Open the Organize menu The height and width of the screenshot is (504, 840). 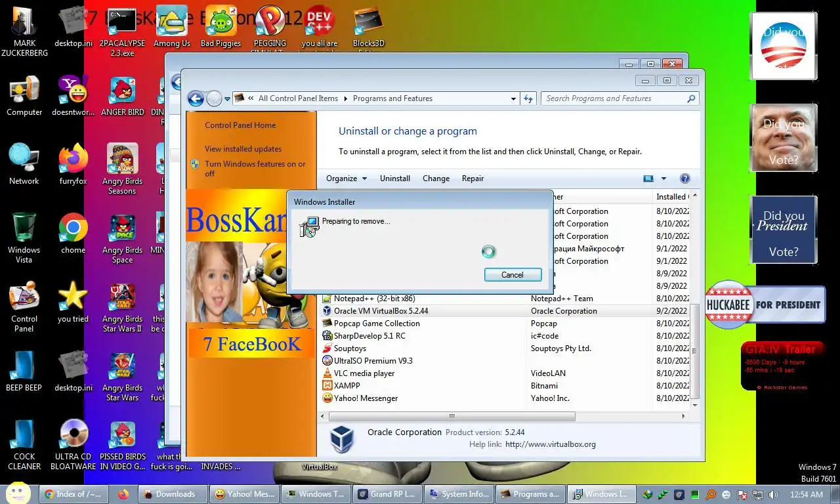(346, 178)
